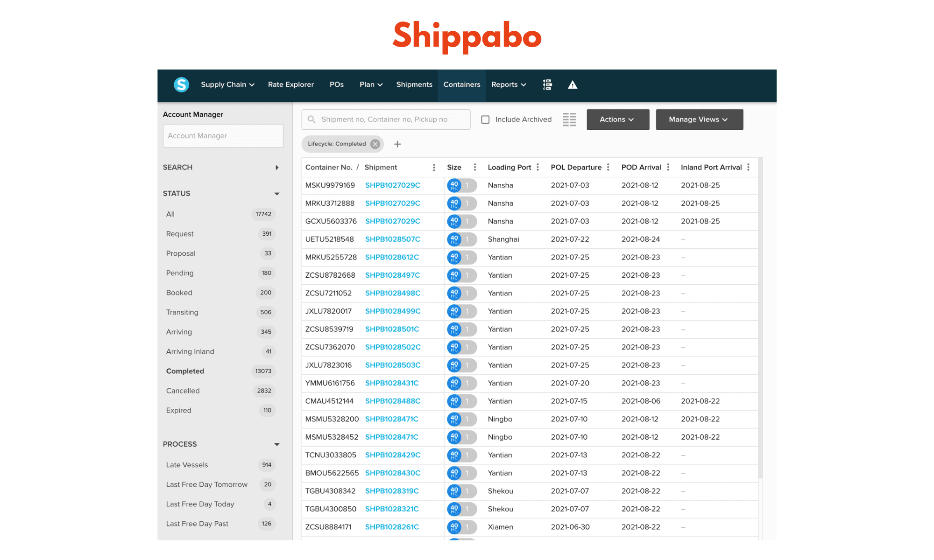Viewport: 934px width, 560px height.
Task: Open the Actions dropdown button
Action: pyautogui.click(x=618, y=119)
